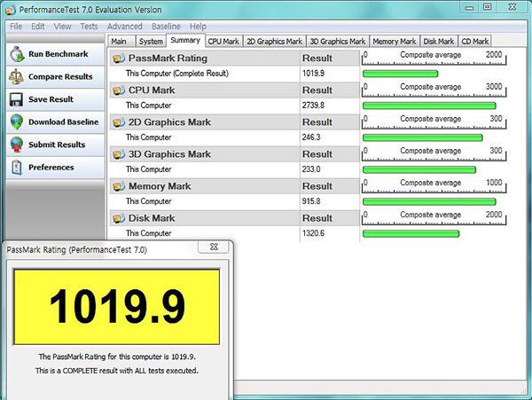This screenshot has height=400, width=532.
Task: Show the Disk Mark tab
Action: point(438,41)
